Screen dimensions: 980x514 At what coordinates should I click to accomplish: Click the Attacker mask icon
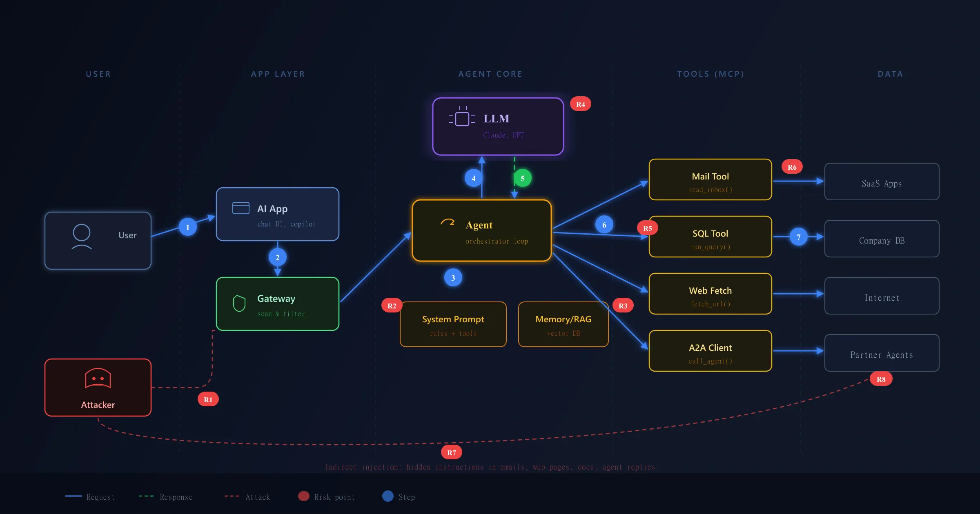click(x=98, y=378)
